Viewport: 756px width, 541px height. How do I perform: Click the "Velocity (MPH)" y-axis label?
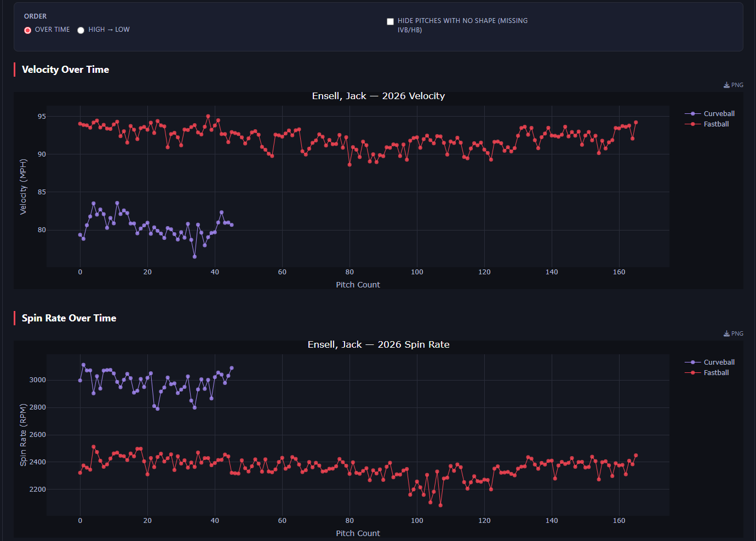coord(23,187)
